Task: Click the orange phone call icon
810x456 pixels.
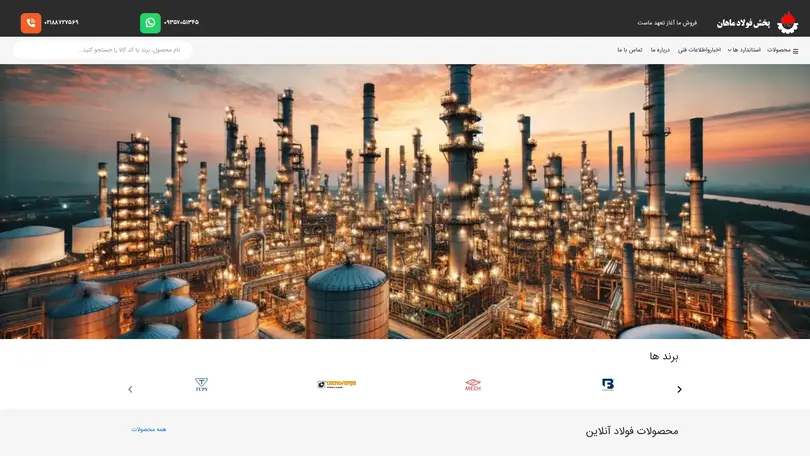Action: [x=31, y=23]
